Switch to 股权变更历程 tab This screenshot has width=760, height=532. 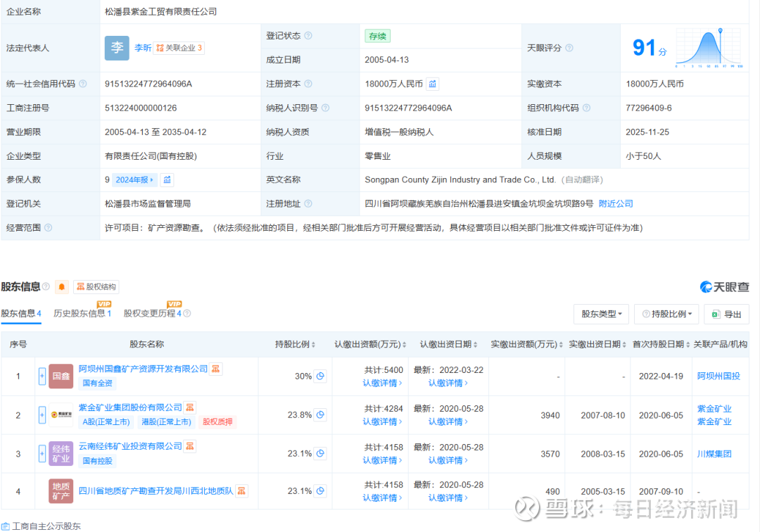(152, 313)
